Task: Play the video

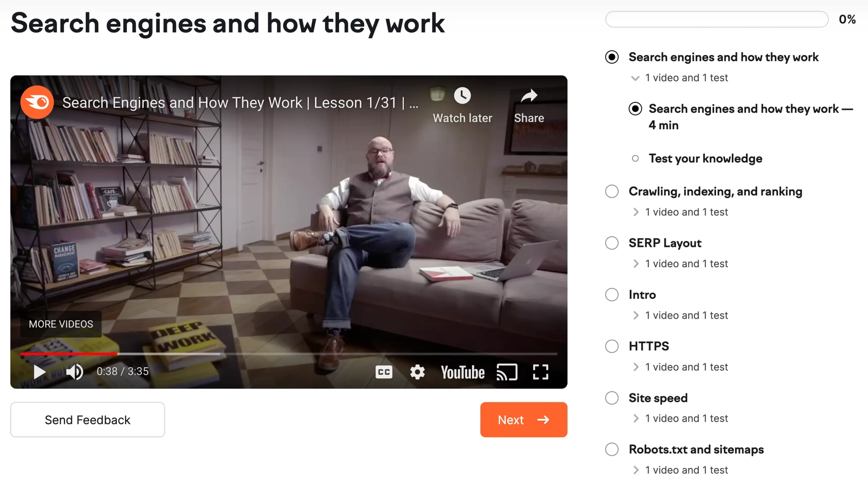Action: pyautogui.click(x=39, y=372)
